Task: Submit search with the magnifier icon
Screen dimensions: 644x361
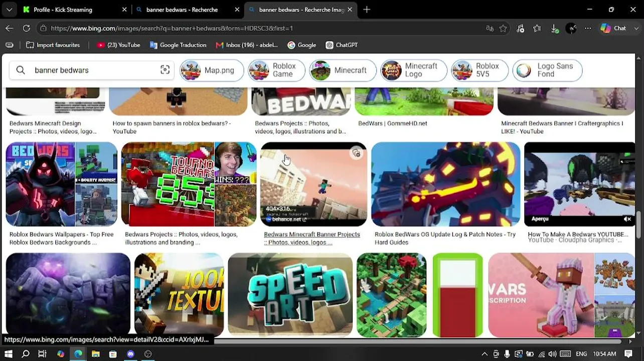Action: (21, 70)
